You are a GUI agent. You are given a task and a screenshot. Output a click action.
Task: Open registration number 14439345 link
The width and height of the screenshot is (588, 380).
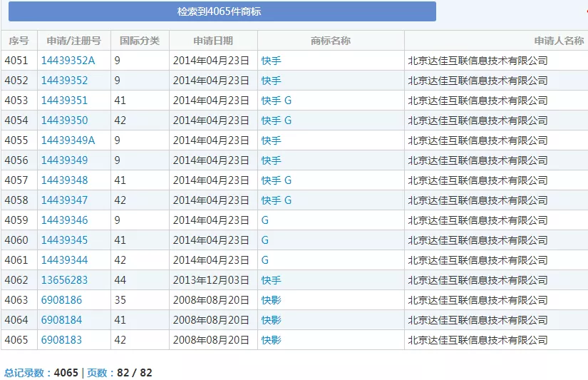[x=64, y=240]
